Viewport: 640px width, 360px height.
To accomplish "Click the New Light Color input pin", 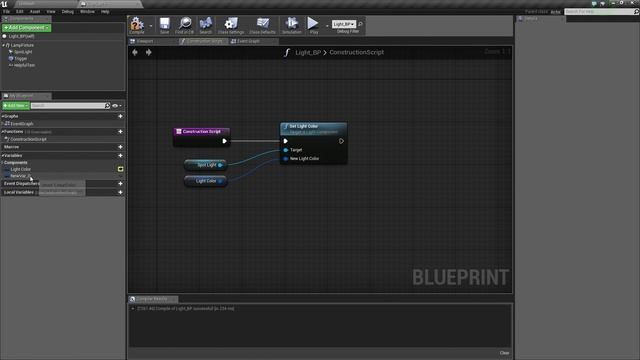I will pyautogui.click(x=286, y=159).
